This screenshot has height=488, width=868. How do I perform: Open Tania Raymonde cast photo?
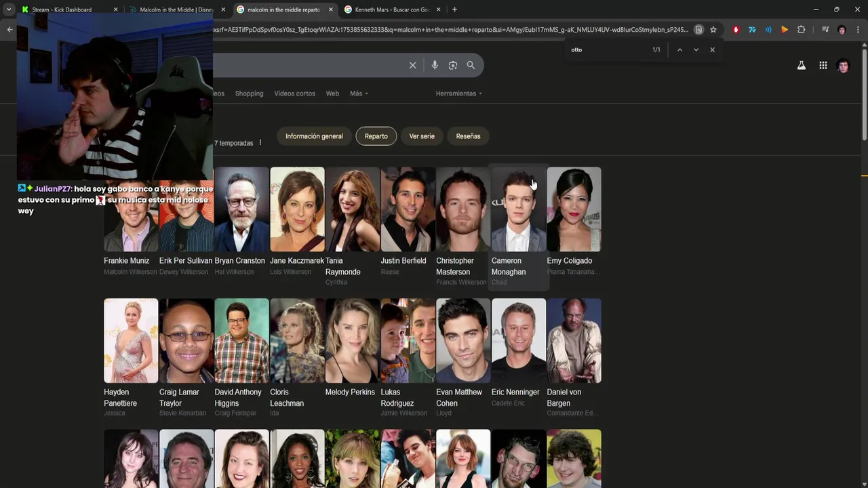pyautogui.click(x=353, y=209)
